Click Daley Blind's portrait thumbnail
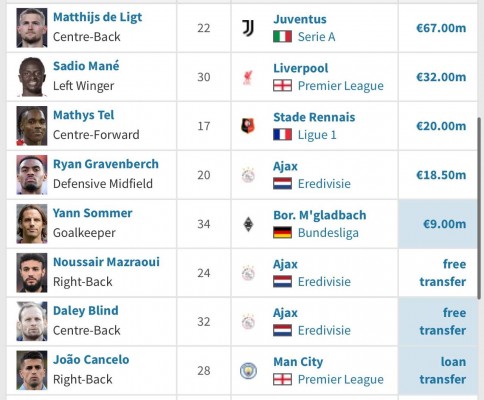This screenshot has width=484, height=400. pyautogui.click(x=32, y=322)
